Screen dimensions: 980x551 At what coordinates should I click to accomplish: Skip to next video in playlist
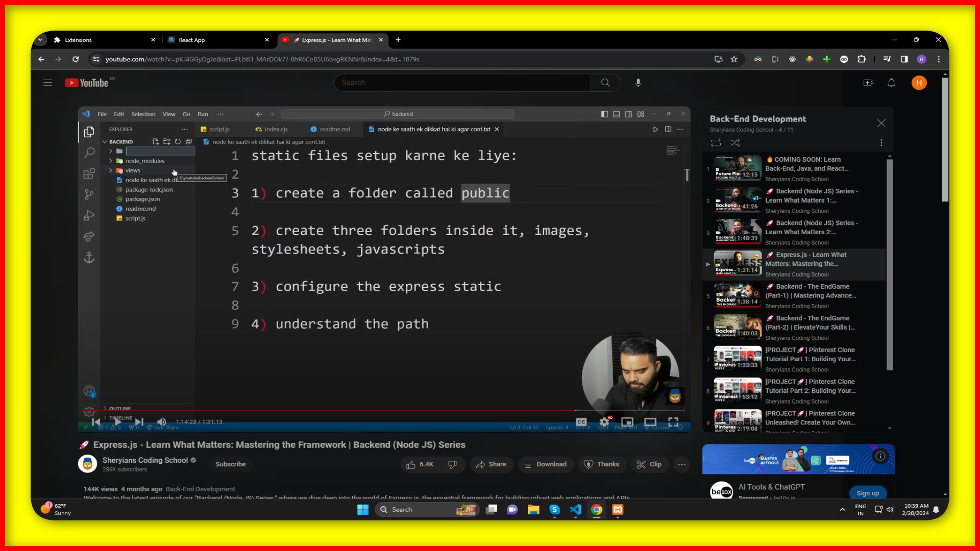coord(139,422)
